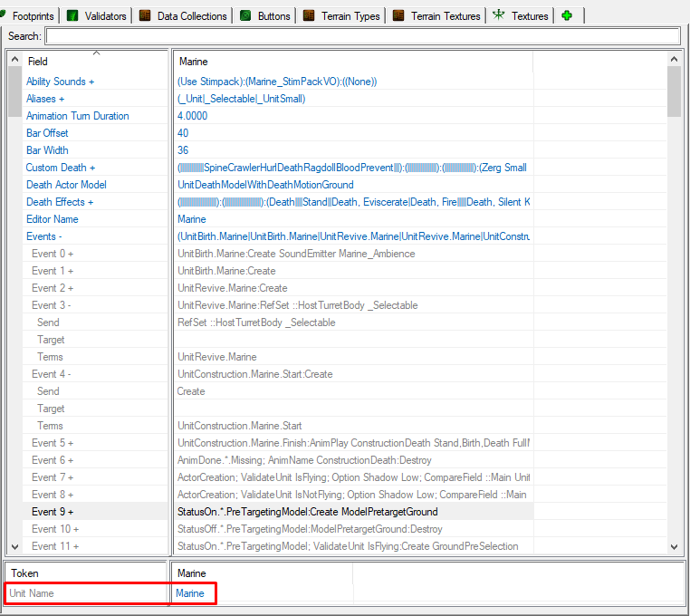690x616 pixels.
Task: Expand the Event 6 row
Action: click(x=71, y=460)
